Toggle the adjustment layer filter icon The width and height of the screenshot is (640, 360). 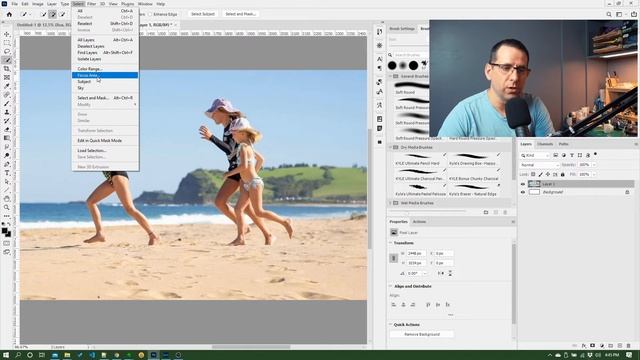[x=564, y=155]
